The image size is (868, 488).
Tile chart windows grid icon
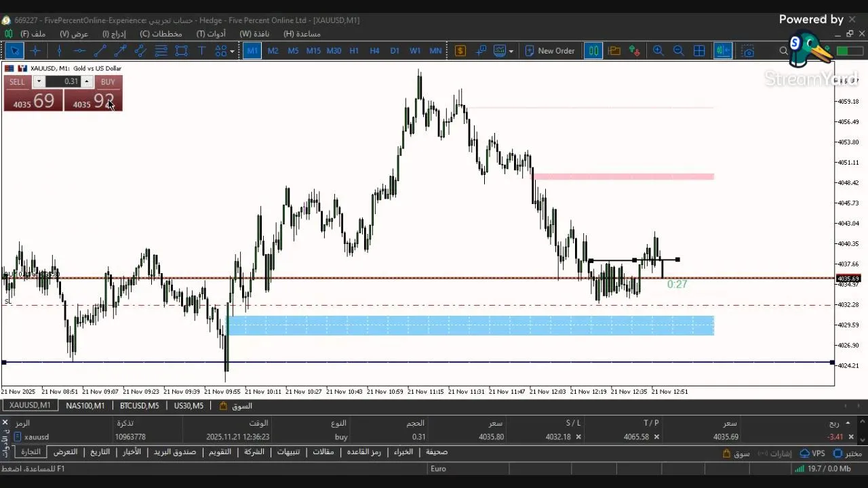coord(699,51)
